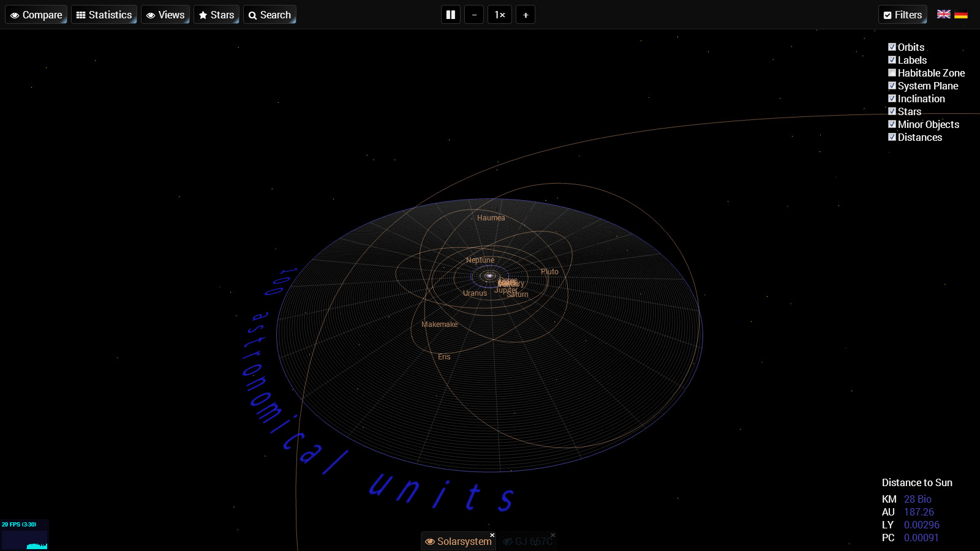Click the PC distance value 0.00091

(921, 538)
